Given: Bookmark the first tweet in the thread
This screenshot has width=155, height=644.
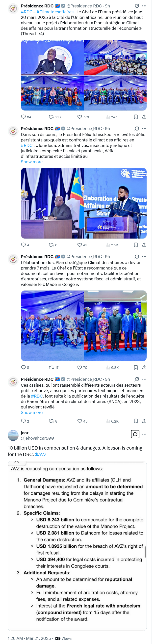Looking at the screenshot, I should [136, 117].
